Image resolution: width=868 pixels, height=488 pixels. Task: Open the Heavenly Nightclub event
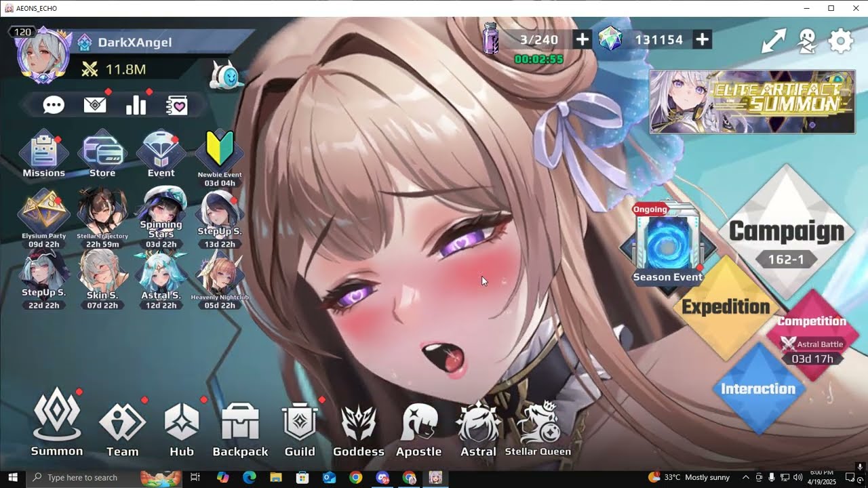[220, 279]
